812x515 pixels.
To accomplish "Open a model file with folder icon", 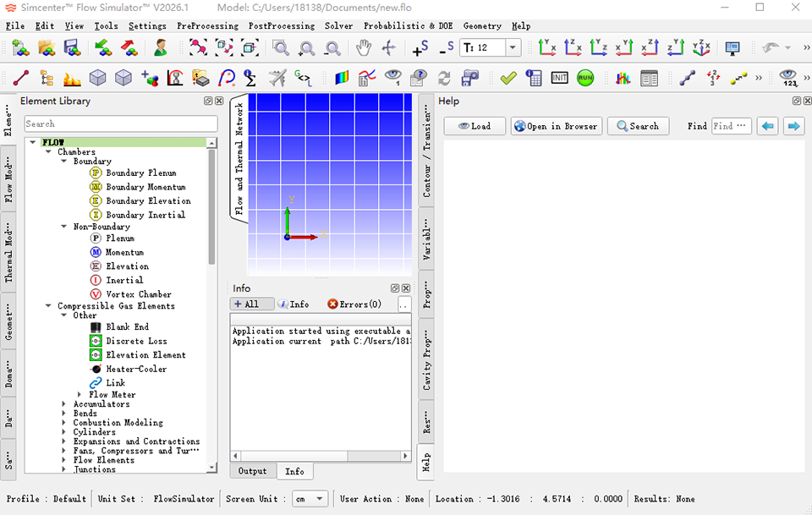I will coord(47,48).
